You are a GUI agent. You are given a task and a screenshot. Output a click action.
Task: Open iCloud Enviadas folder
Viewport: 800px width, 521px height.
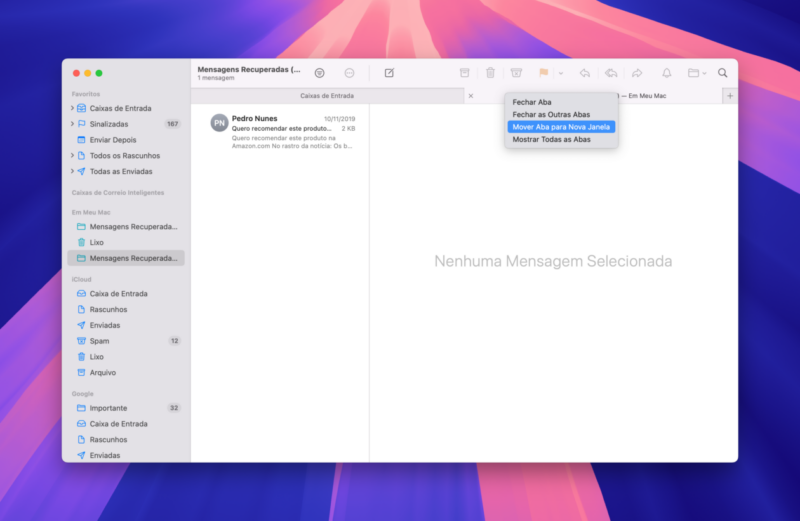(126, 325)
